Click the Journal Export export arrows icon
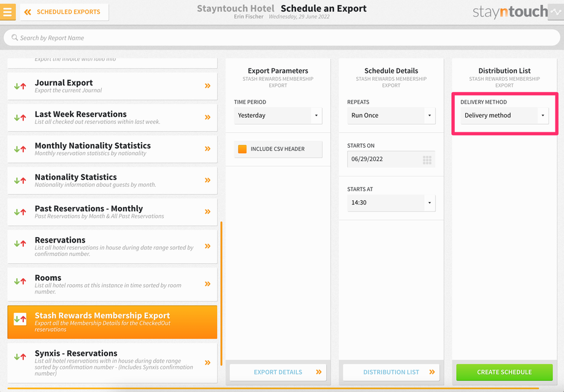 20,86
